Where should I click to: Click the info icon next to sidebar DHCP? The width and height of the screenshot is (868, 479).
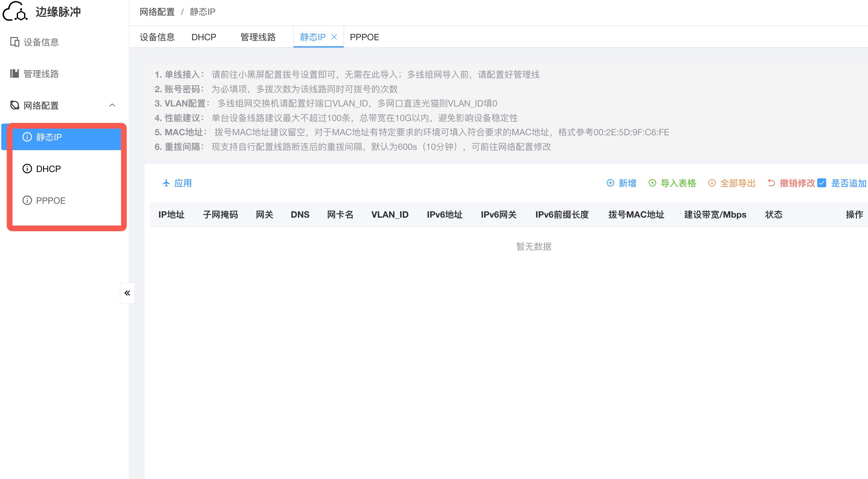click(x=27, y=169)
